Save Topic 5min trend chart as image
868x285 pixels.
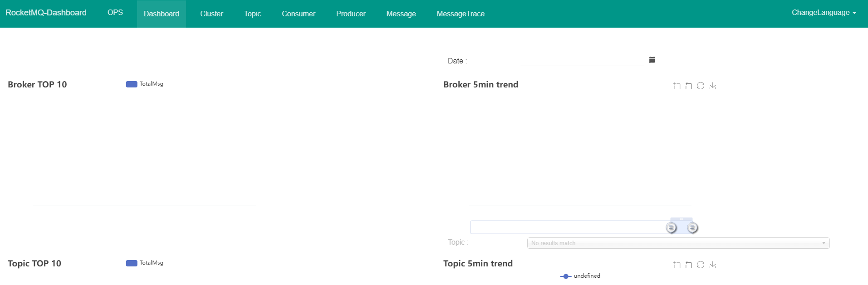[713, 265]
